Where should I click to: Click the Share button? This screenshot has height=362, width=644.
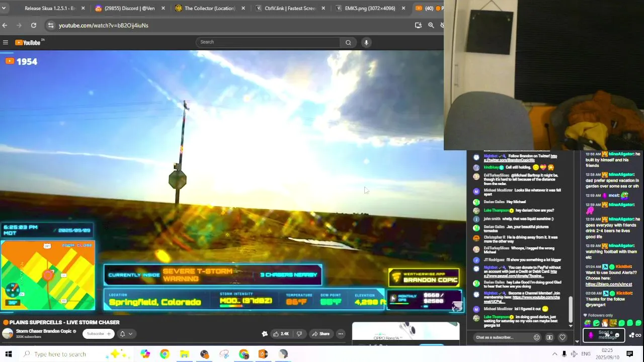click(x=320, y=334)
